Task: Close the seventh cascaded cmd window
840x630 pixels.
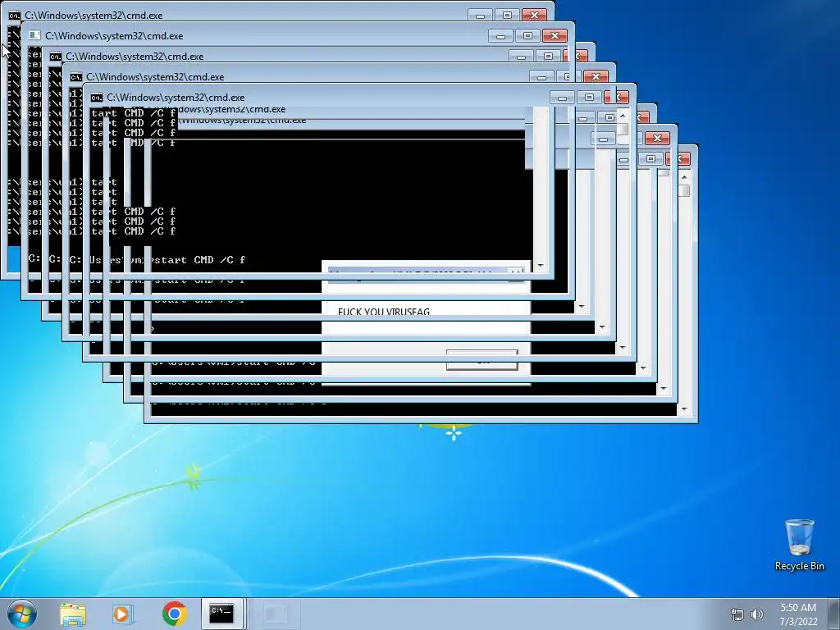Action: click(657, 138)
